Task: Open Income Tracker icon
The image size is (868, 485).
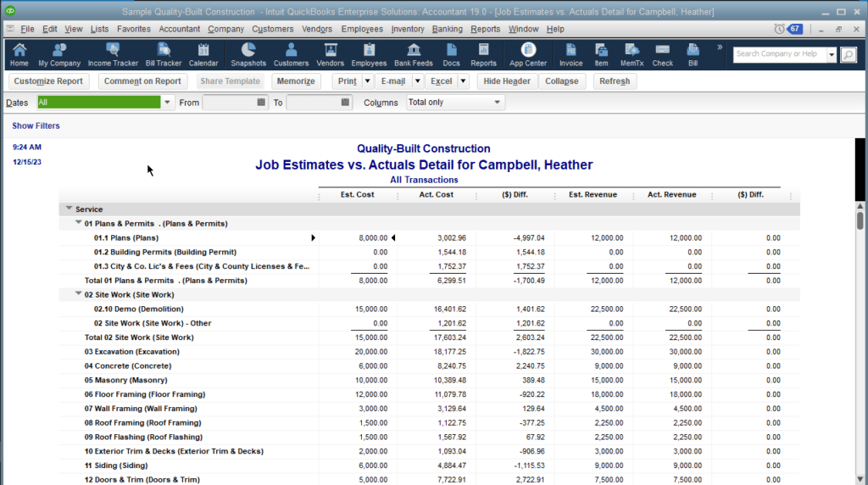Action: point(113,55)
